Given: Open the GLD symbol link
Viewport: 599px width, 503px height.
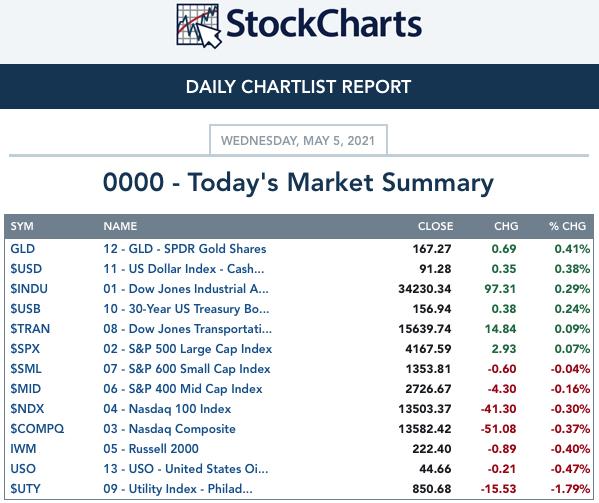Looking at the screenshot, I should (x=23, y=249).
